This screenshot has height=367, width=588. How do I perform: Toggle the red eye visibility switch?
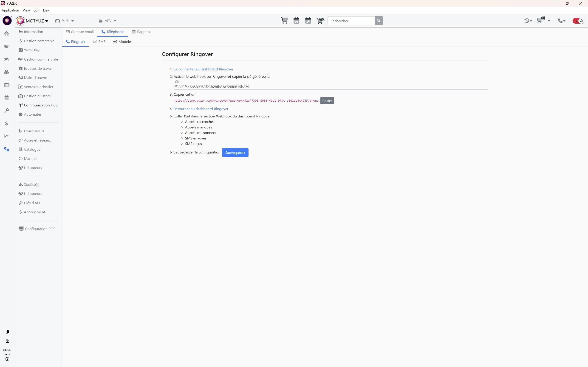coord(578,21)
